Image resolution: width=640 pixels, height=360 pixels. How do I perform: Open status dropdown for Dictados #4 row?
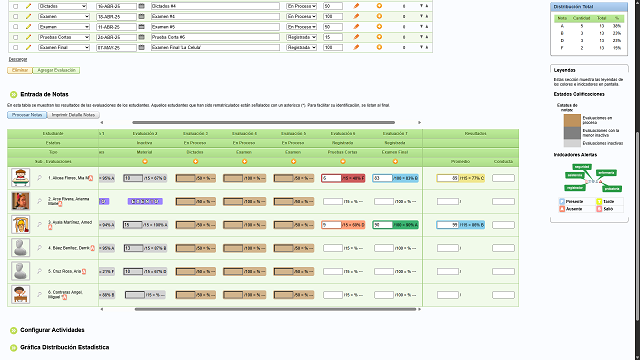(x=301, y=6)
